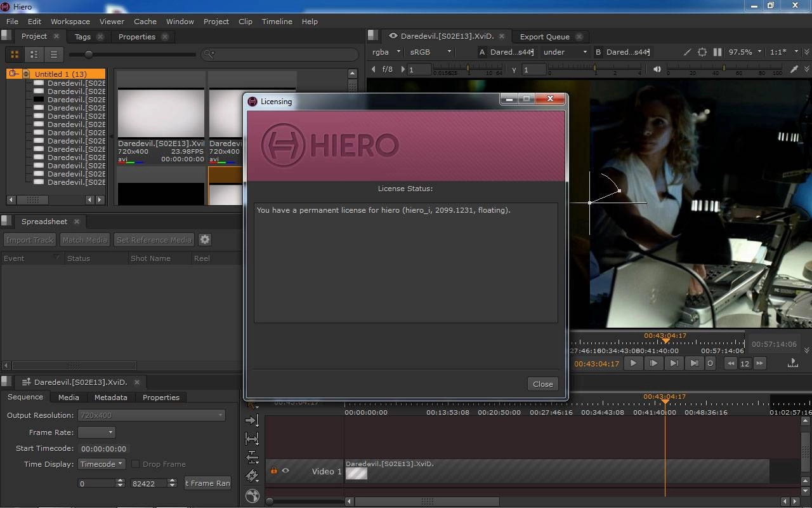Click the viewer wipe tool icon
This screenshot has width=812, height=508.
[x=687, y=52]
